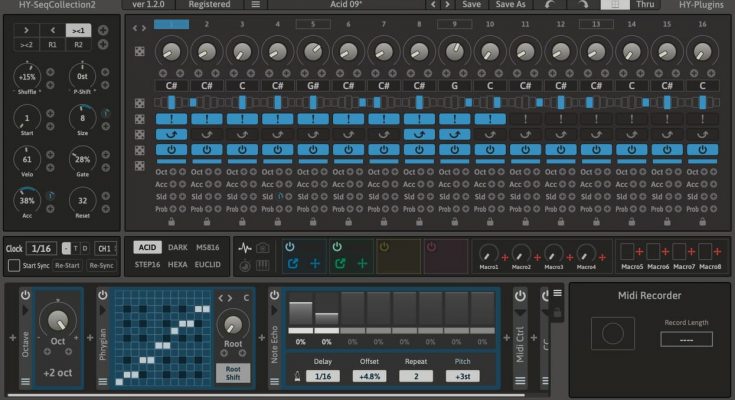This screenshot has height=400, width=735.
Task: Click the Save As button
Action: tap(510, 5)
